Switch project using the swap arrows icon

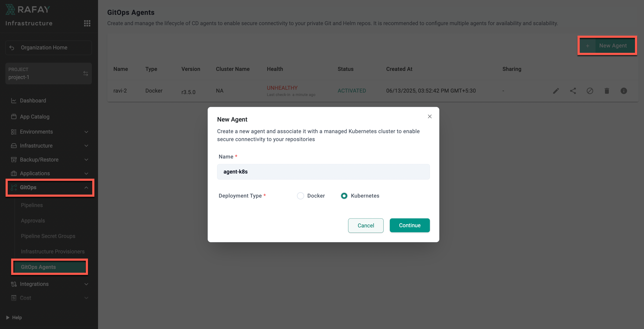(86, 74)
